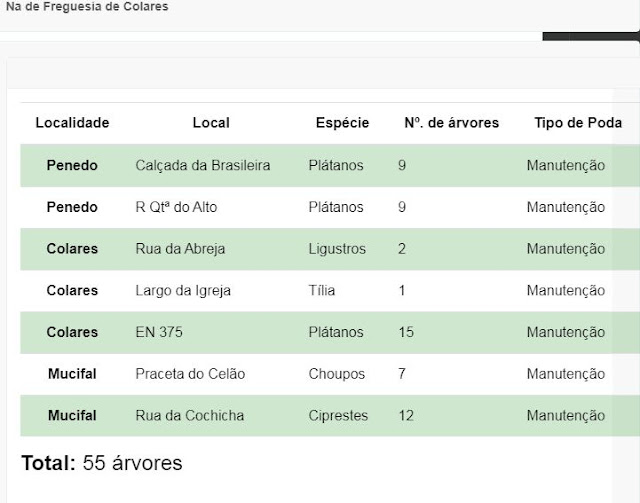Select the Rua da Cochicha cell

point(189,415)
